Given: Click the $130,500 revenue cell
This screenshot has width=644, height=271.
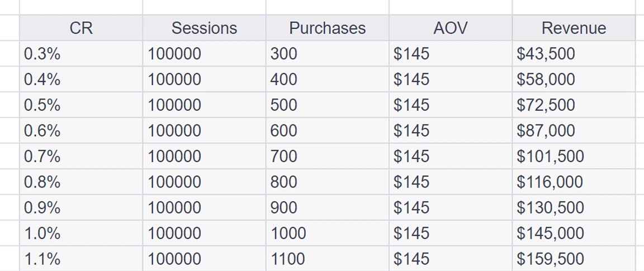Looking at the screenshot, I should pos(574,208).
